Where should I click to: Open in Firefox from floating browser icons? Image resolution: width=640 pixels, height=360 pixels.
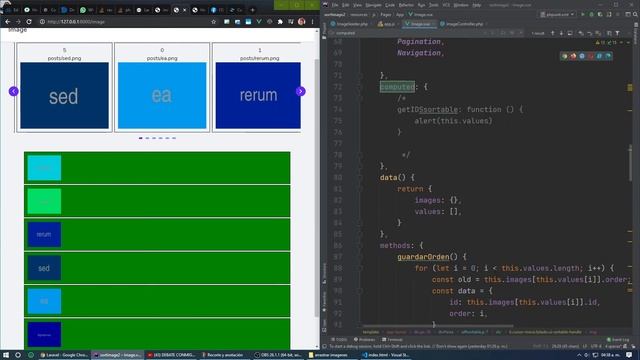(573, 56)
